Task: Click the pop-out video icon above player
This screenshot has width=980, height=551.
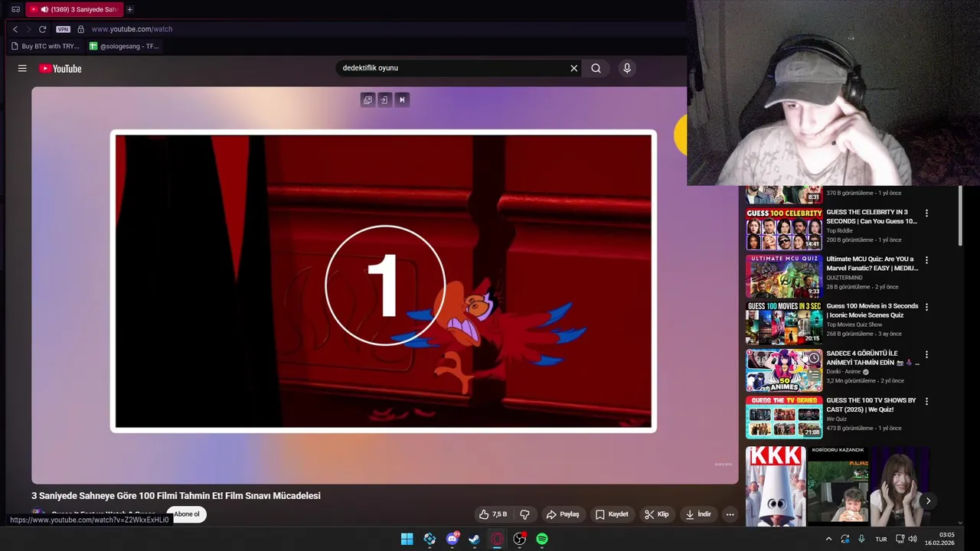Action: click(367, 99)
